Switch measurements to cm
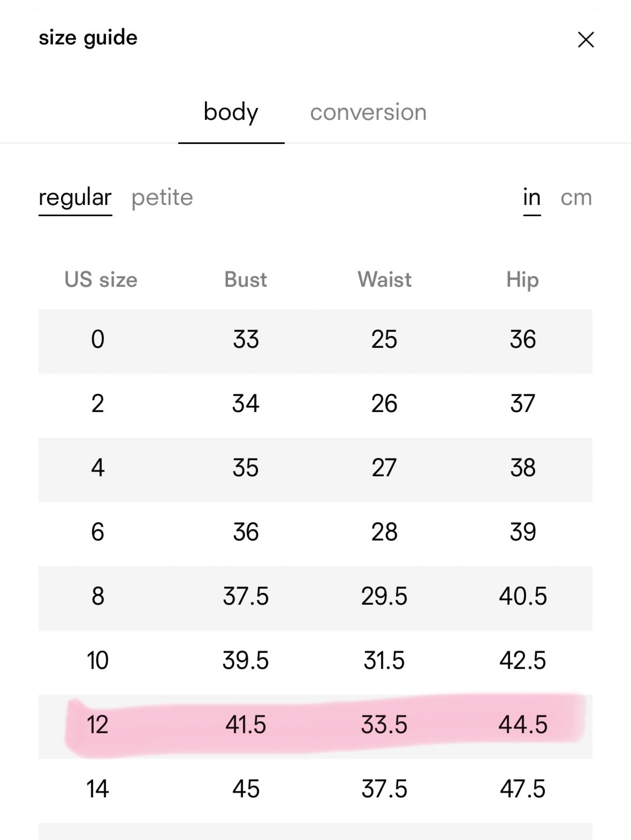Viewport: 631px width, 840px height. [x=576, y=198]
